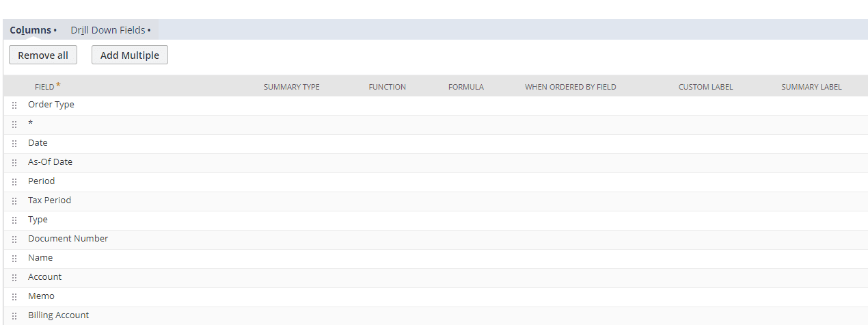Click the drag handle for Memo row

(x=14, y=297)
